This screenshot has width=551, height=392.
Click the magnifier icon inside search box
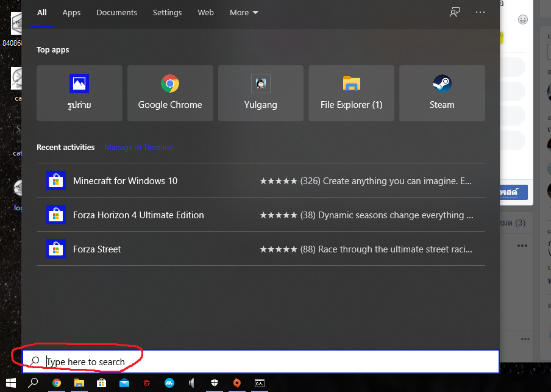click(35, 361)
